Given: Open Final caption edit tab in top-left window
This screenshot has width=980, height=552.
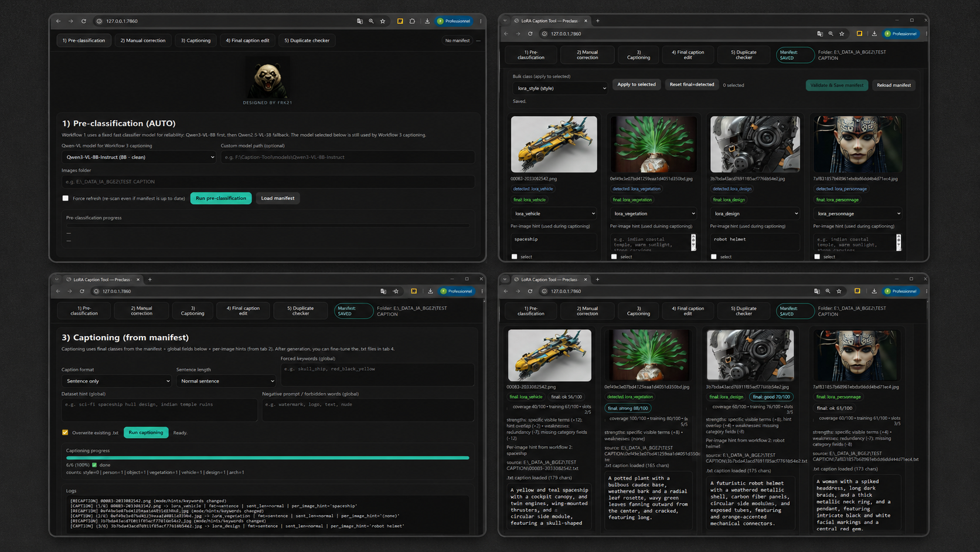Looking at the screenshot, I should (x=248, y=40).
